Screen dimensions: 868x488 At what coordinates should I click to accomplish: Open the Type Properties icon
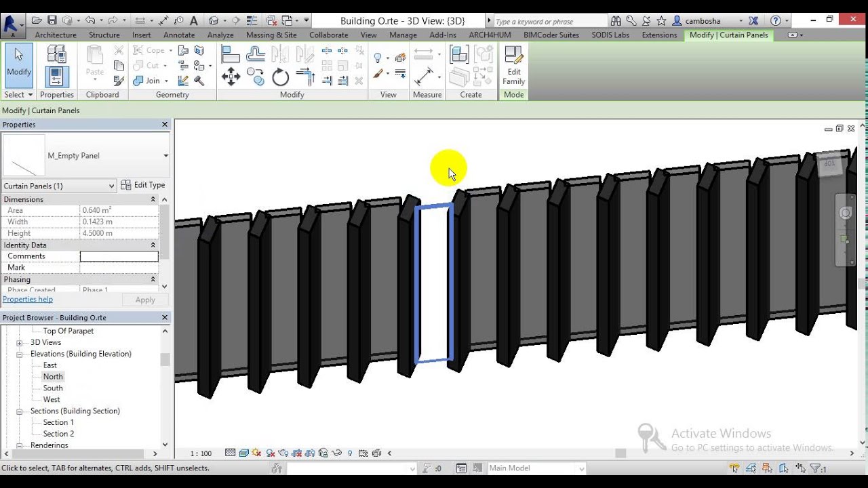point(57,54)
